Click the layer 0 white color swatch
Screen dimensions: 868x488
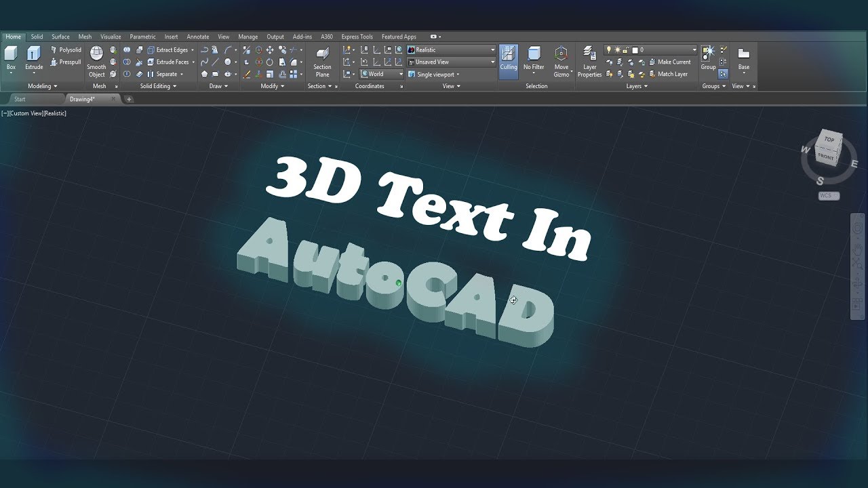click(635, 50)
